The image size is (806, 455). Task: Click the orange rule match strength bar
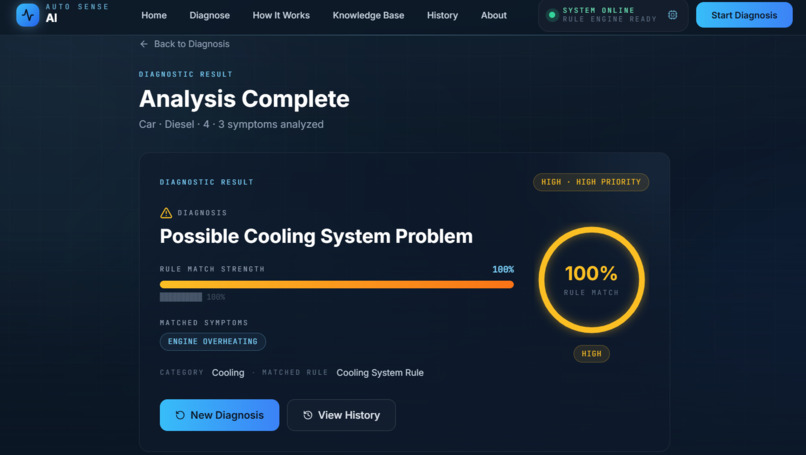coord(337,284)
